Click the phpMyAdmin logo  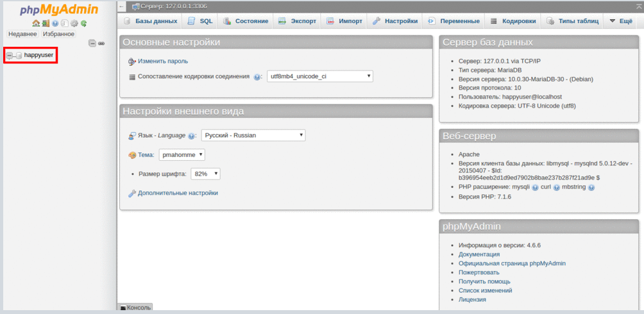[x=59, y=9]
